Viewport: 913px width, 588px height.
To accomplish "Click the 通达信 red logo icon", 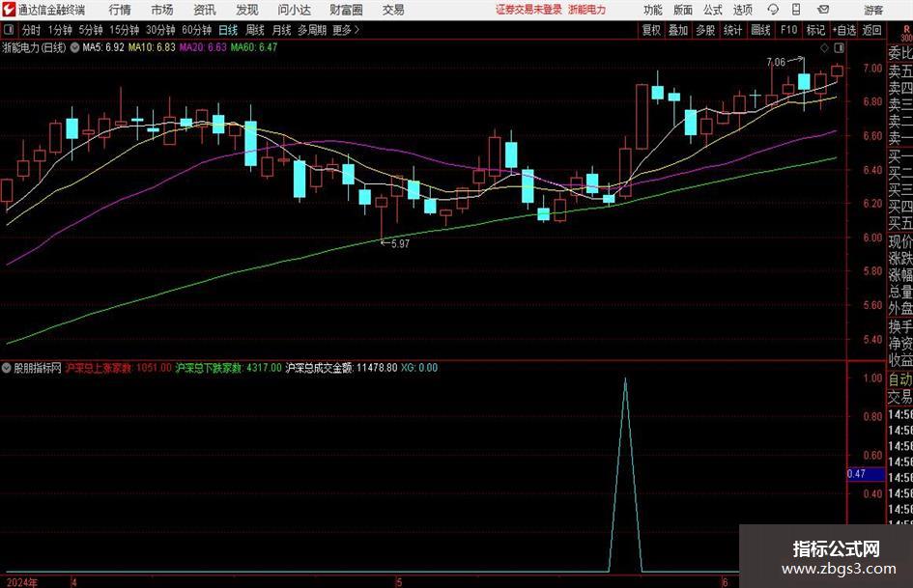I will click(x=9, y=10).
